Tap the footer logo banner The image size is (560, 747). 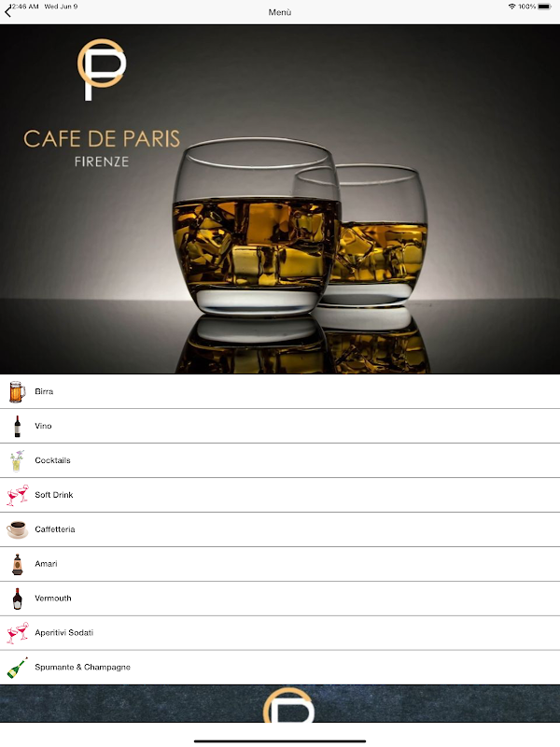click(x=280, y=704)
